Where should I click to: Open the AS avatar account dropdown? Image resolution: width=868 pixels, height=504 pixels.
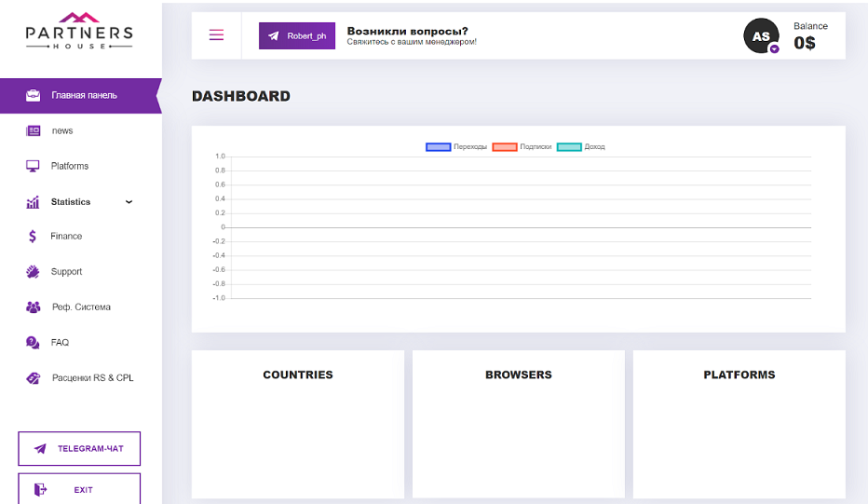click(761, 36)
